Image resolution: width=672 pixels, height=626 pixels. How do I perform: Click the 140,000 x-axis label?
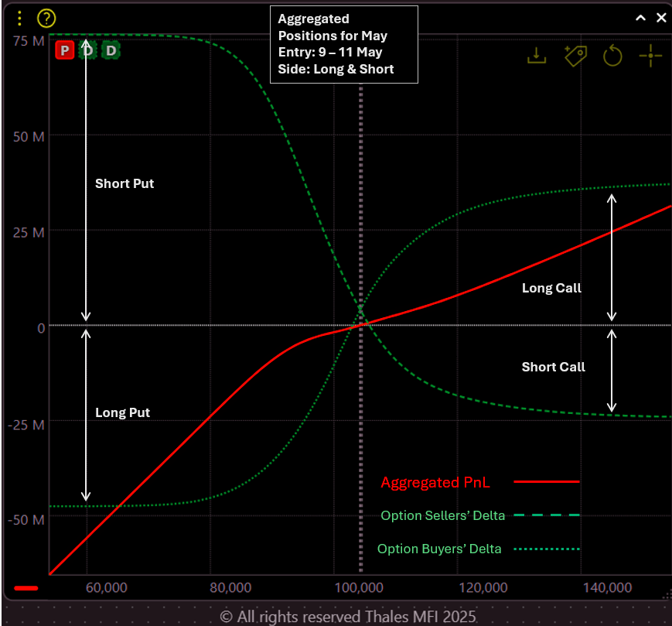(607, 587)
